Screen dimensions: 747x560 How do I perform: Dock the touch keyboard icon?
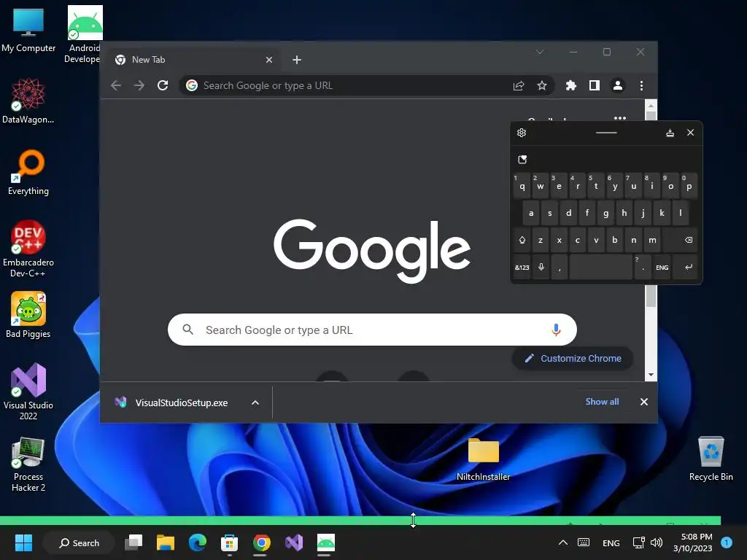coord(670,133)
